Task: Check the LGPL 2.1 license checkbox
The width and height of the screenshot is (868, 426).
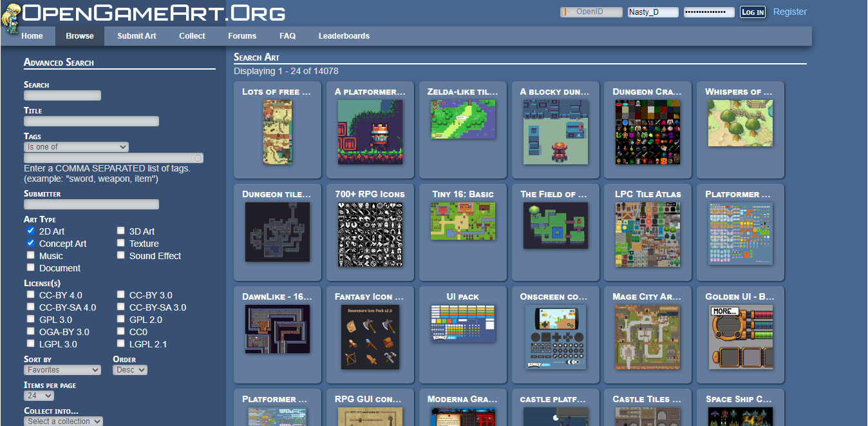Action: pyautogui.click(x=121, y=344)
